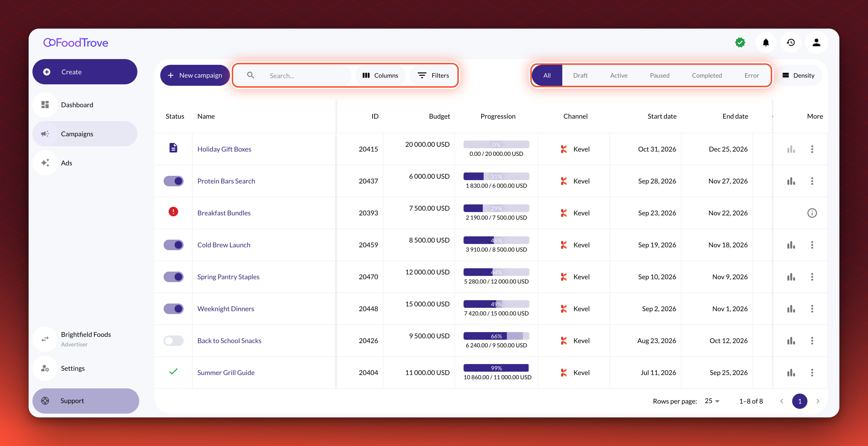Open stats chart for Summer Grill Guide
This screenshot has width=868, height=446.
[791, 373]
